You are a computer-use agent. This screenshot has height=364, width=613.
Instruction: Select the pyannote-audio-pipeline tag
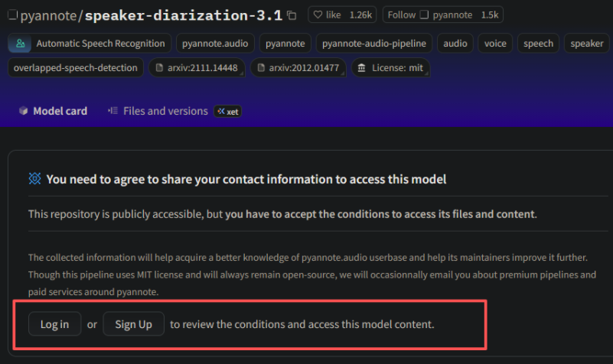click(373, 44)
